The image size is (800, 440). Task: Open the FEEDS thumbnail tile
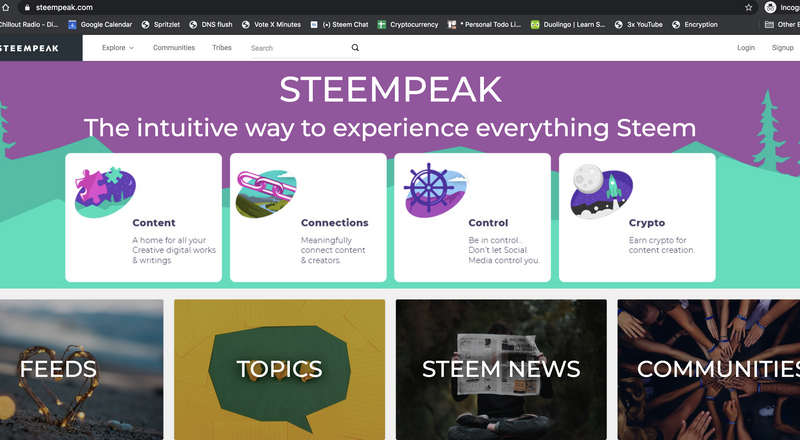pyautogui.click(x=82, y=370)
